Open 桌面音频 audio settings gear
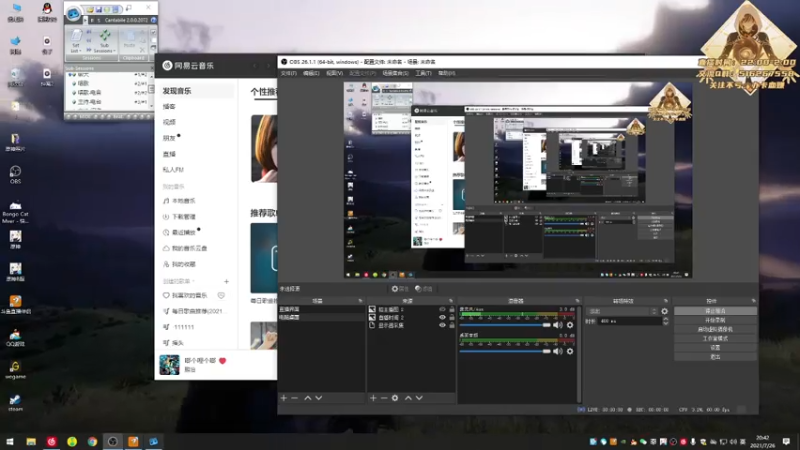This screenshot has height=450, width=800. [x=570, y=351]
